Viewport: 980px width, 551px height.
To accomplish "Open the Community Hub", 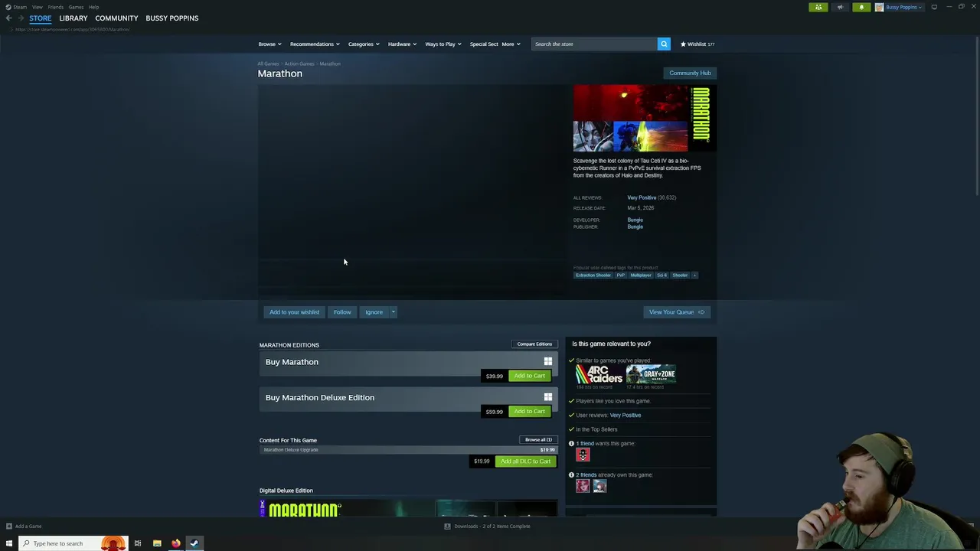I will click(690, 73).
